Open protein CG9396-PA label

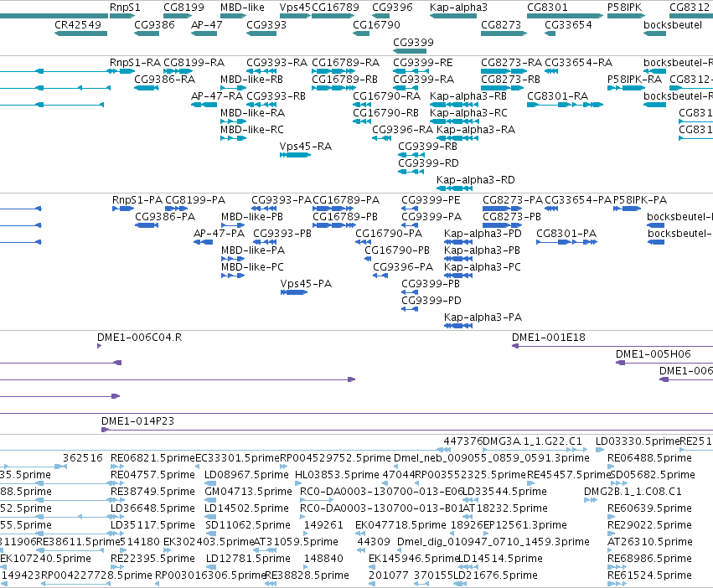[x=403, y=267]
